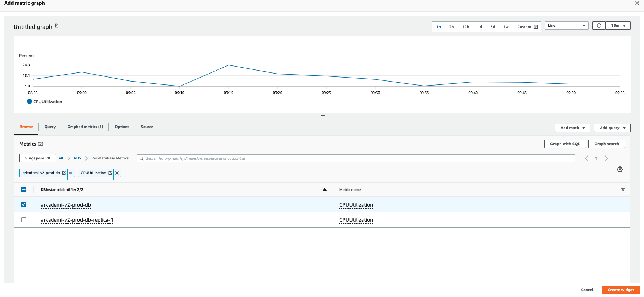Remove the CPUUtilization filter chip
The height and width of the screenshot is (297, 644).
click(x=117, y=173)
